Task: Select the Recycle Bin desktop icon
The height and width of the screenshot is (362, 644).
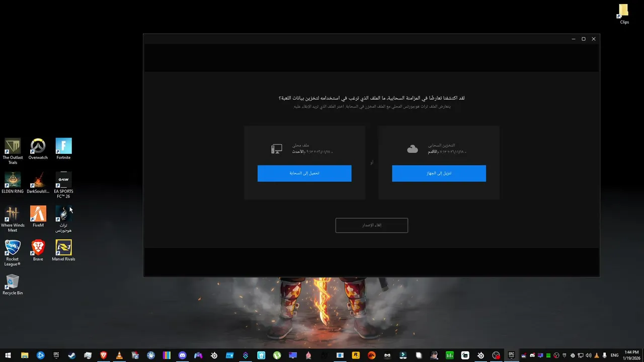Action: (x=13, y=284)
